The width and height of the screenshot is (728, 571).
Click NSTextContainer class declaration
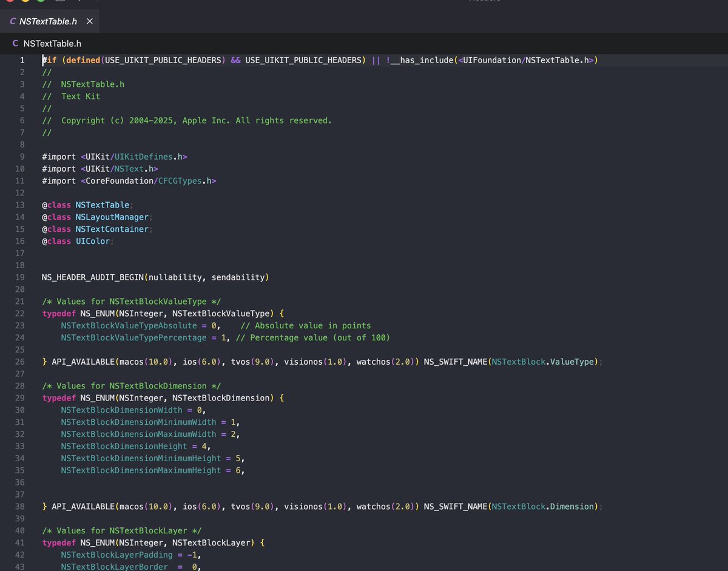click(112, 229)
